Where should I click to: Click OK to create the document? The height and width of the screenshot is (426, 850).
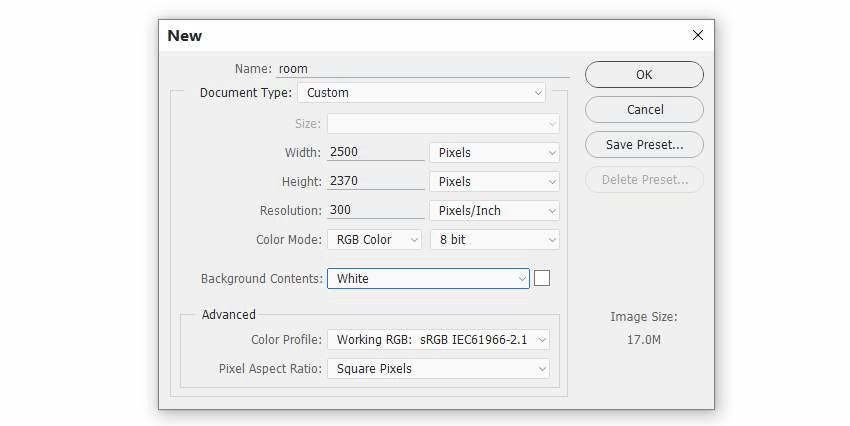(x=644, y=75)
